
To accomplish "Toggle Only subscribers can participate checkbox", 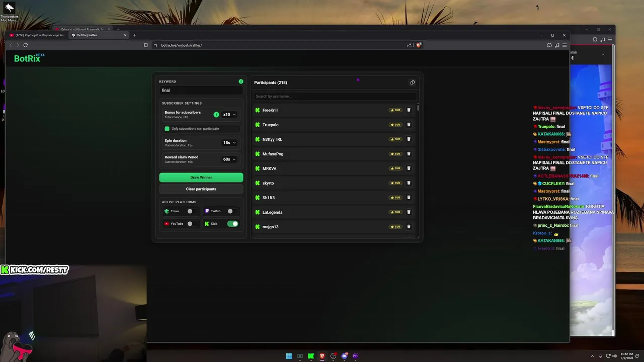I will tap(167, 129).
